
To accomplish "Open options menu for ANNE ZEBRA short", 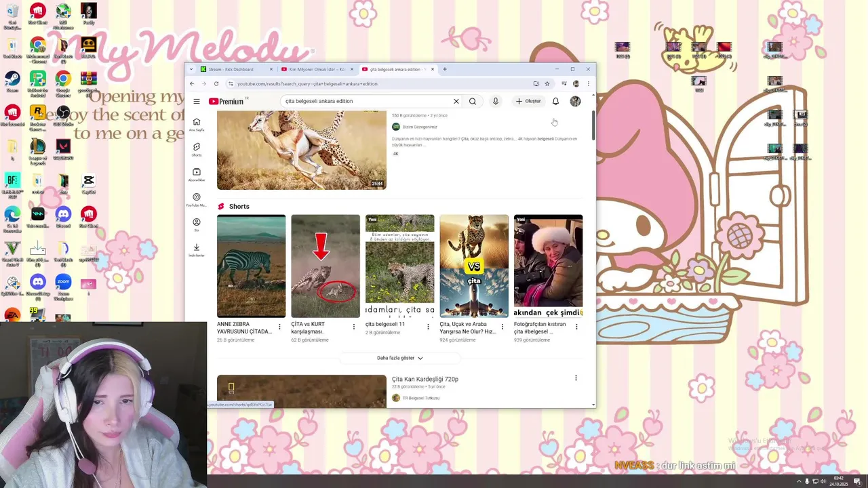I will [x=279, y=327].
